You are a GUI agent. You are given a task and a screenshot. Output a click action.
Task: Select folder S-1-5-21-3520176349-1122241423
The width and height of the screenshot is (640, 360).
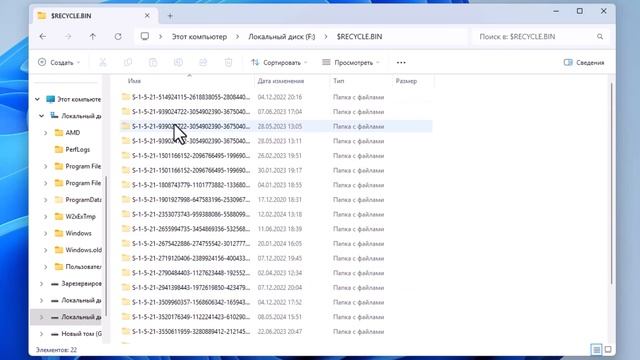tap(191, 317)
